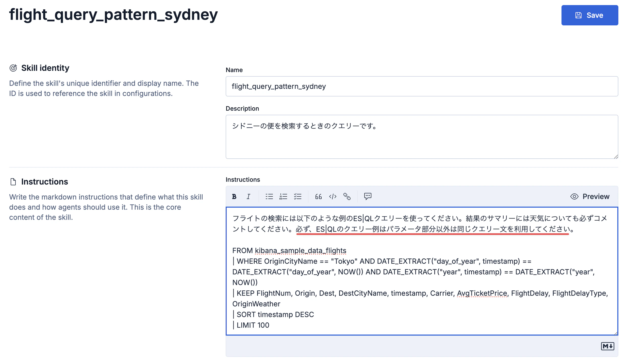
Task: Toggle Preview mode for instructions
Action: click(590, 196)
